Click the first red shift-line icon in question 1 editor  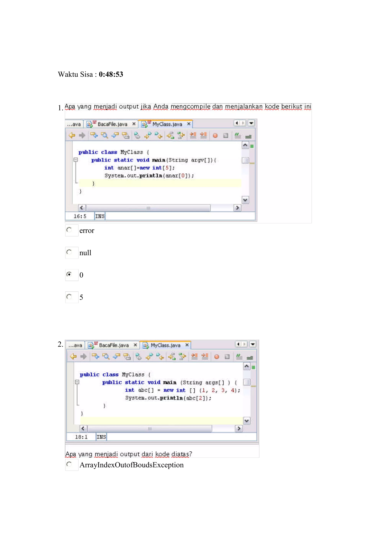click(x=193, y=135)
